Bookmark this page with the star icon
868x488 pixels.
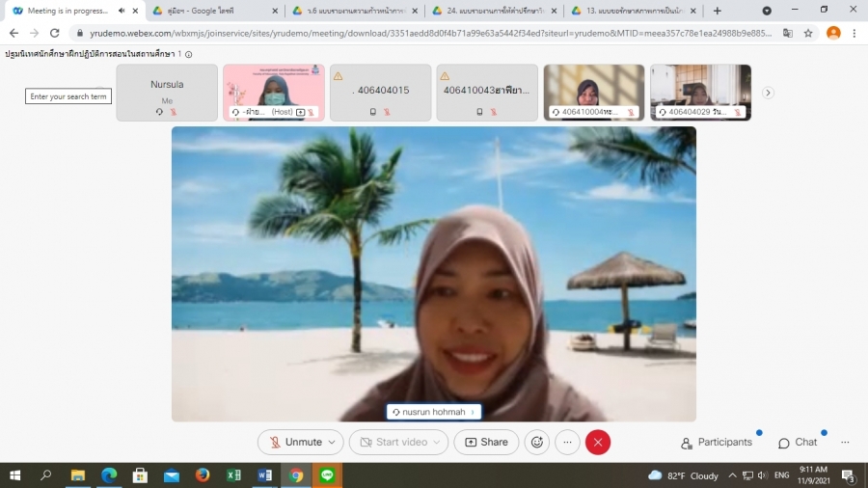pyautogui.click(x=808, y=32)
